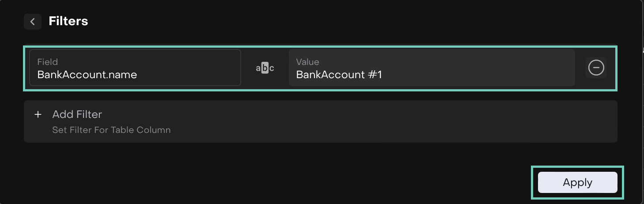Screen dimensions: 644x204
Task: Toggle the highlighted "b" match-mode indicator
Action: [x=265, y=68]
